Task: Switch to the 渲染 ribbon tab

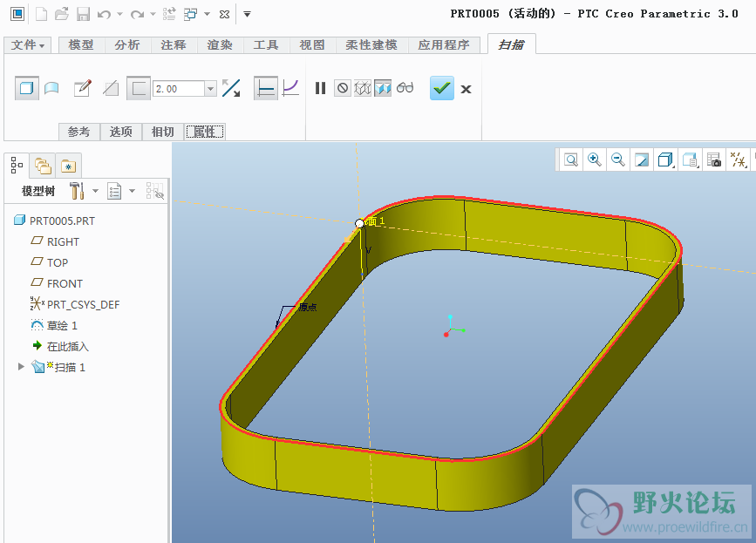Action: pos(220,44)
